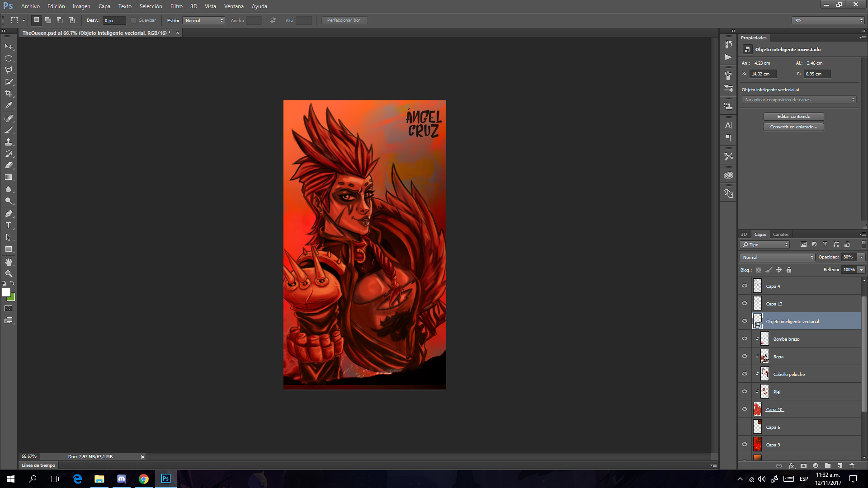Toggle layer filtering on/off switch
This screenshot has height=488, width=868.
[x=863, y=244]
